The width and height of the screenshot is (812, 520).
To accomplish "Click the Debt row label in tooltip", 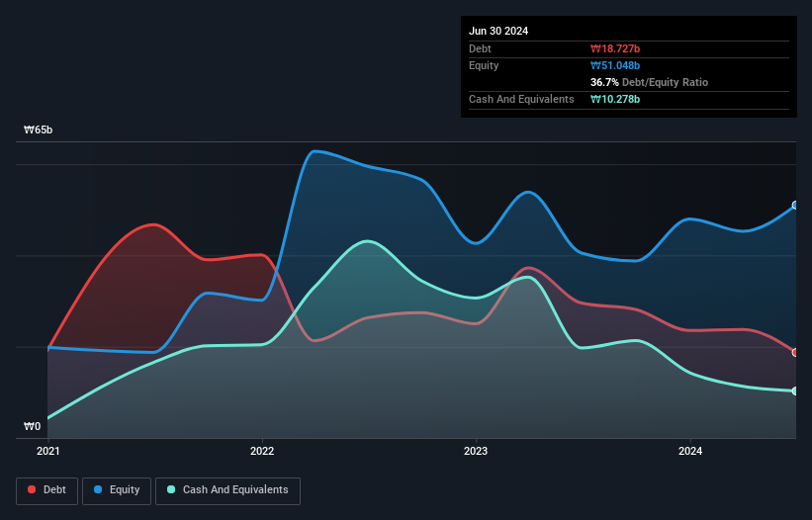I will (480, 48).
